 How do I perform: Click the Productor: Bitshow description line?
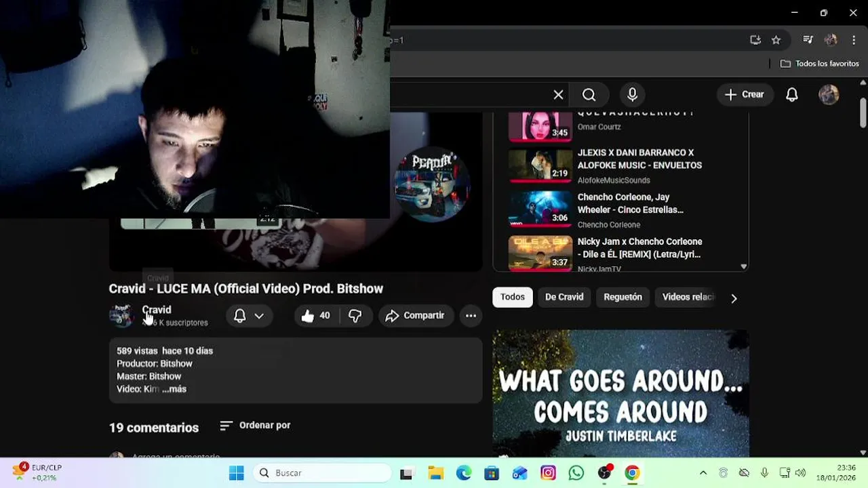point(155,364)
